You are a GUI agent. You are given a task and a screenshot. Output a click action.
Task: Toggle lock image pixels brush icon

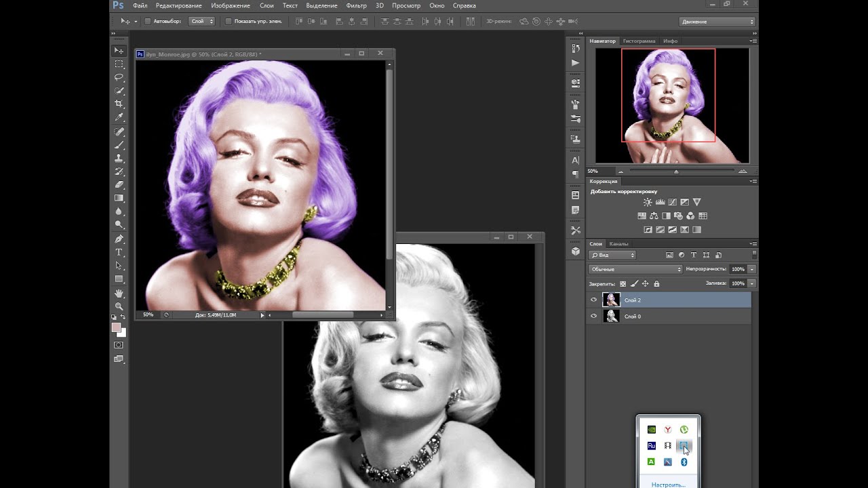634,283
